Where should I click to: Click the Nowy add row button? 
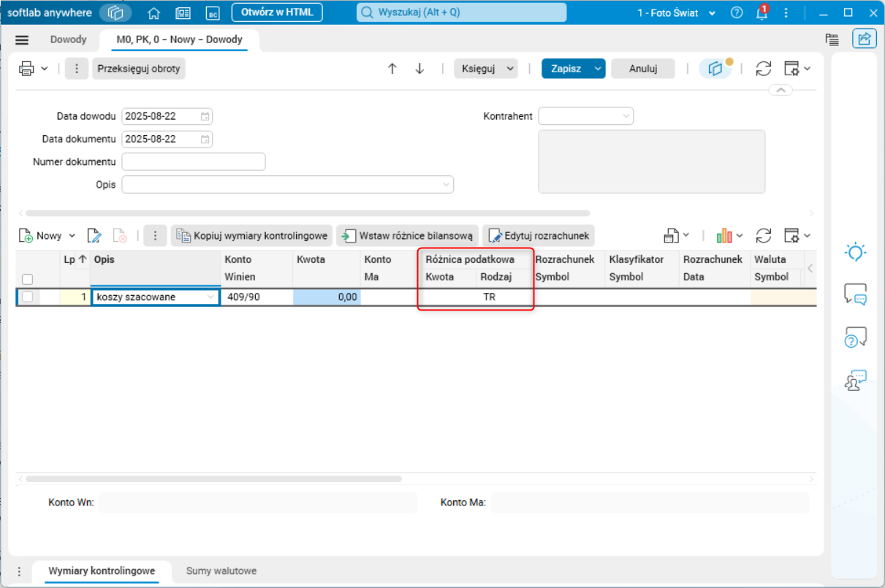(41, 235)
